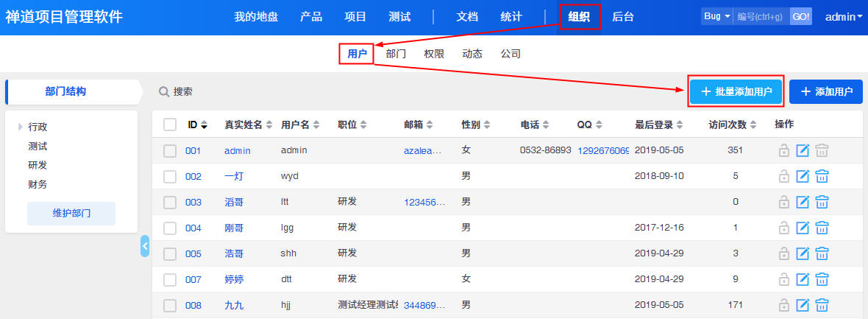Click the 批量添加用户 button
Image resolution: width=868 pixels, height=319 pixels.
point(736,91)
